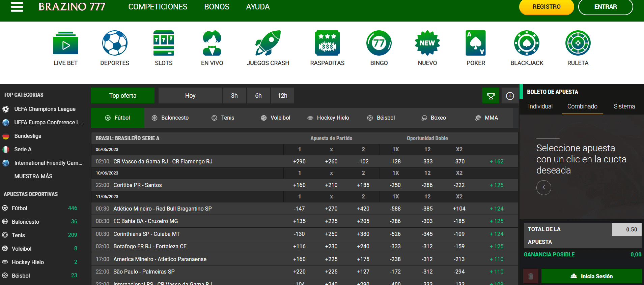Open Tenis with 209 events in sidebar
Image resolution: width=644 pixels, height=285 pixels.
point(40,235)
